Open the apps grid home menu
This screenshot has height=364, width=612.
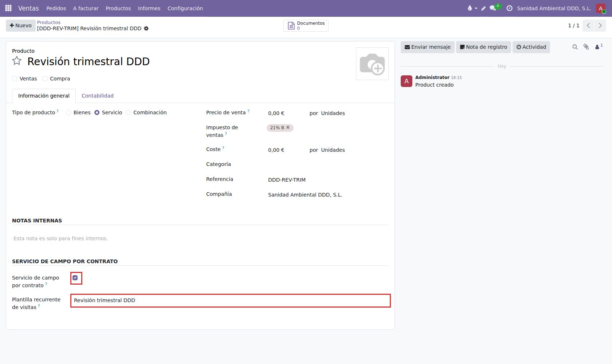point(8,8)
